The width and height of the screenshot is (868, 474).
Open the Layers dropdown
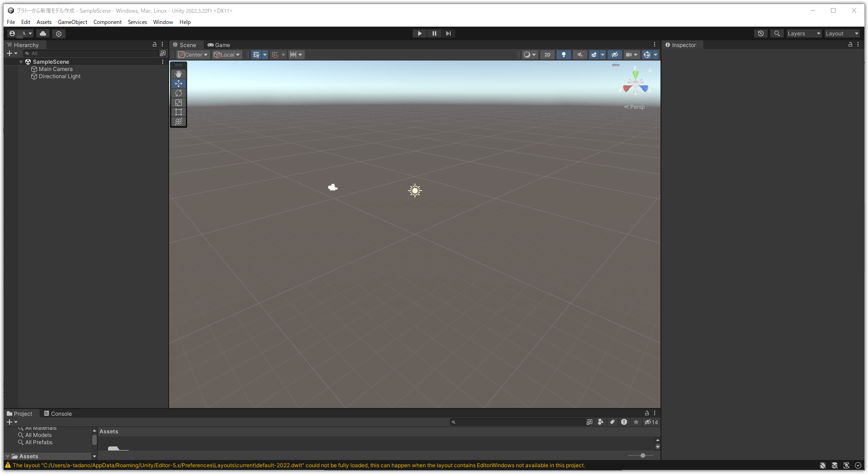[803, 33]
